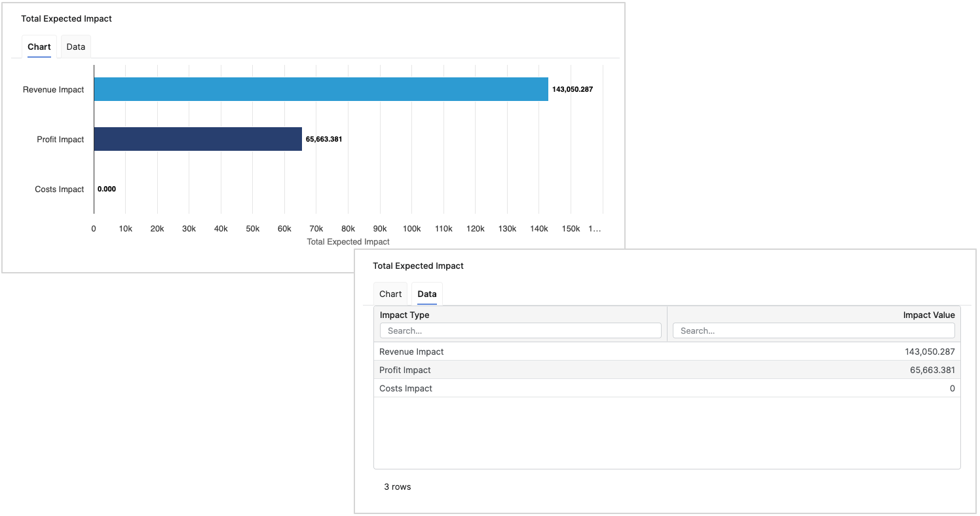Screen dimensions: 980x516
Task: Click the dark blue Profit Impact bar
Action: pyautogui.click(x=198, y=139)
